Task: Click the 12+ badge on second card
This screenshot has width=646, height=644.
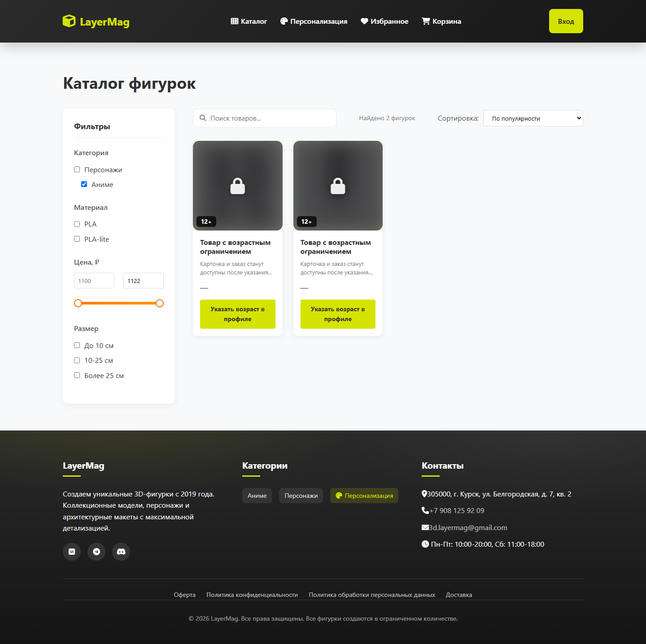Action: pos(307,222)
